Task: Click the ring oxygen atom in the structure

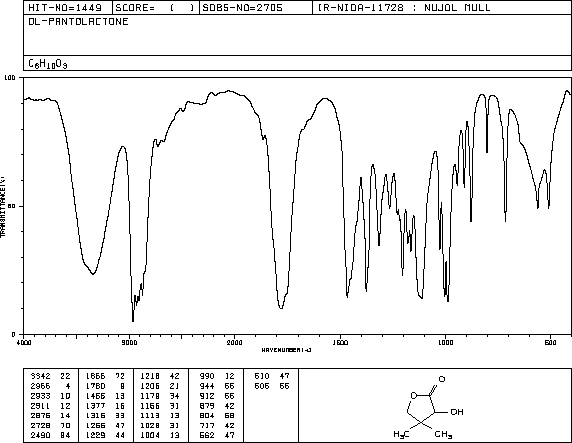Action: pyautogui.click(x=414, y=395)
